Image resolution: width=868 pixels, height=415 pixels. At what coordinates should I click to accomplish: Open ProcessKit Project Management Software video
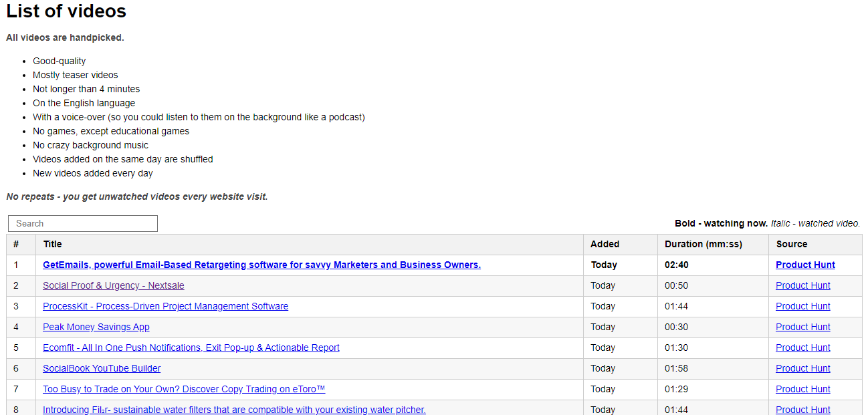(165, 306)
